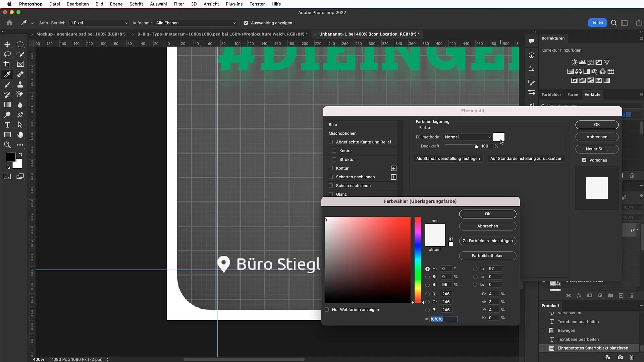Image resolution: width=644 pixels, height=362 pixels.
Task: Add Brightness/Contrast adjustment icon
Action: pyautogui.click(x=575, y=62)
